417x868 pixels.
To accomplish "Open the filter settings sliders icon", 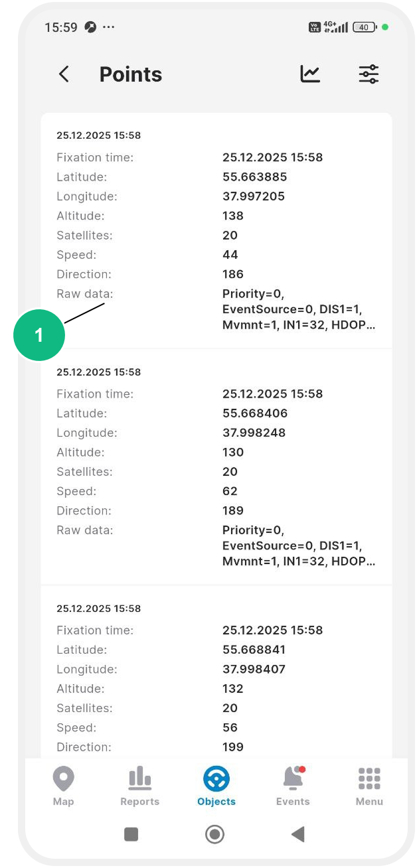I will pyautogui.click(x=369, y=74).
